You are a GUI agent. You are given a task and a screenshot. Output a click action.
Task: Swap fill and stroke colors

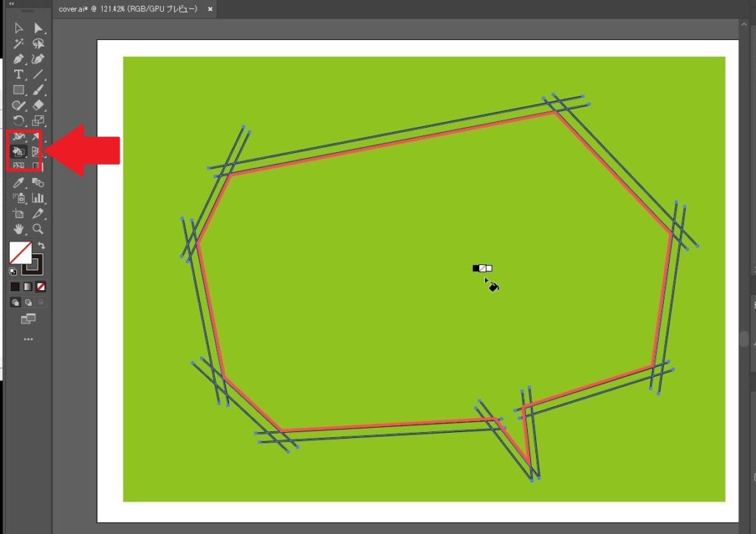pos(42,246)
